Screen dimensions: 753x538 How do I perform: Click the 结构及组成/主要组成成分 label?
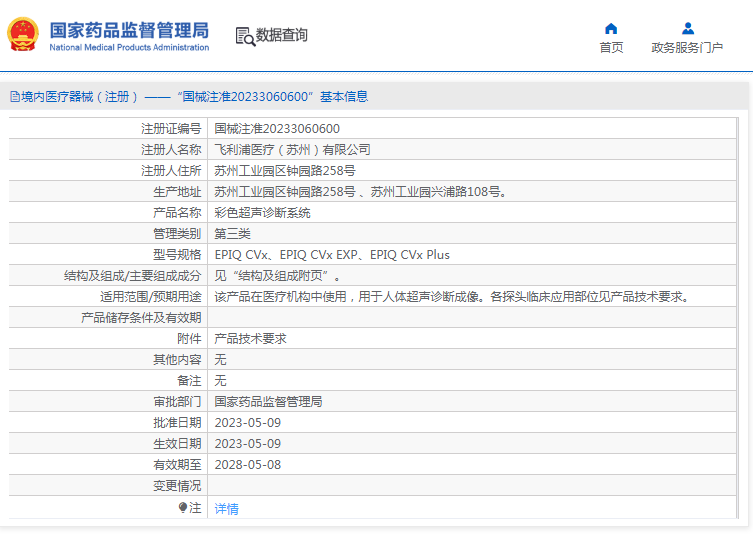[133, 276]
